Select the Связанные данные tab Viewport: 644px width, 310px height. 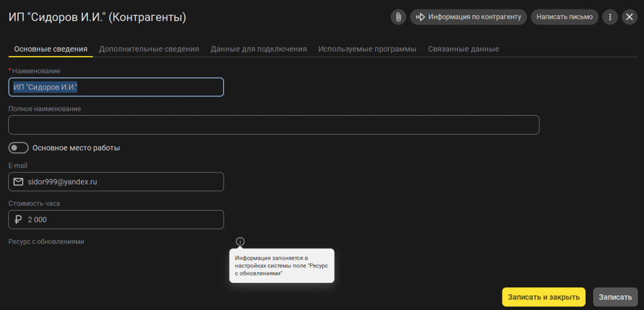pyautogui.click(x=464, y=49)
